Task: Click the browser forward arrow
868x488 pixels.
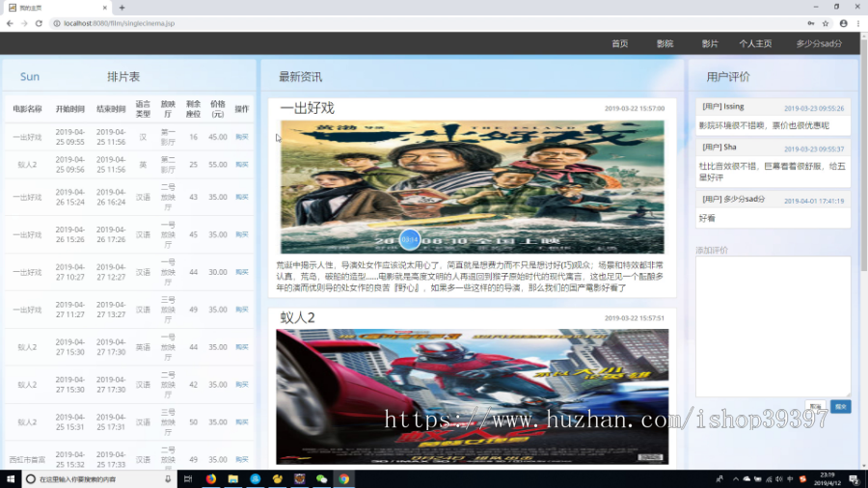Action: click(24, 23)
